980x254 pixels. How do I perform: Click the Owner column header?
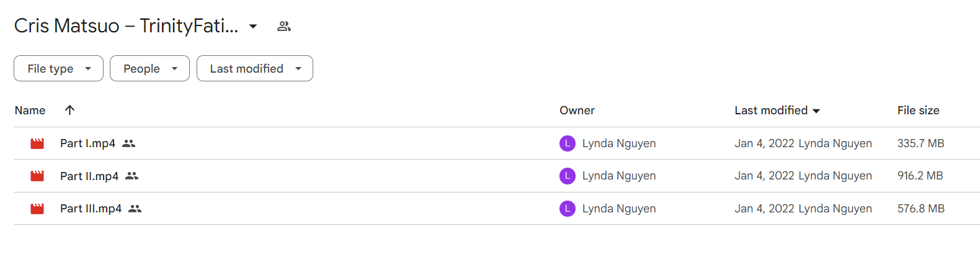577,110
